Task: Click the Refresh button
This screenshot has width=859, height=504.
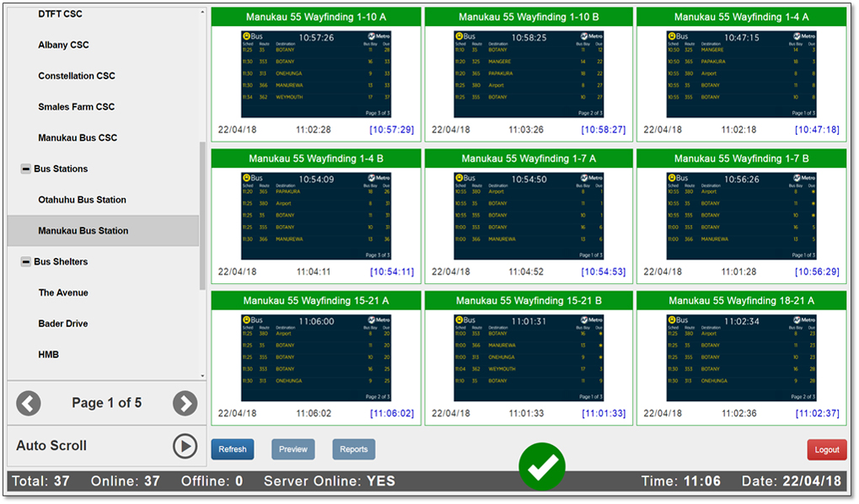Action: (233, 449)
